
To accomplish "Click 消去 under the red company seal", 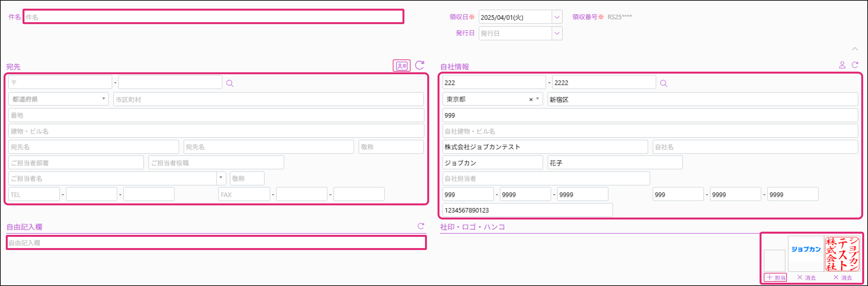I will pyautogui.click(x=842, y=278).
